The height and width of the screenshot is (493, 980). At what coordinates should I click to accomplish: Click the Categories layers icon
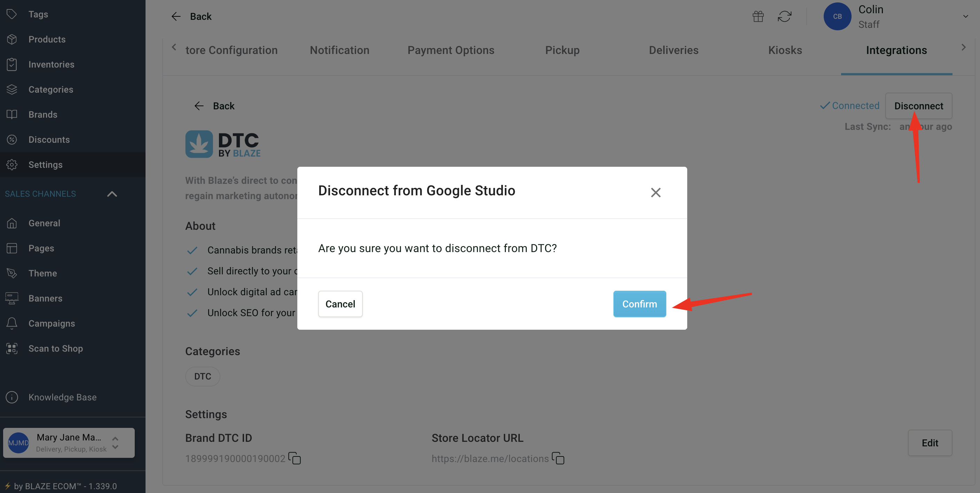[12, 89]
